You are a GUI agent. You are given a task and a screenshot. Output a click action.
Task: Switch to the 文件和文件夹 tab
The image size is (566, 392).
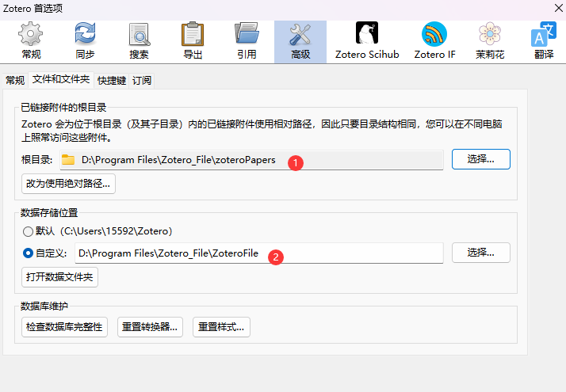[61, 79]
